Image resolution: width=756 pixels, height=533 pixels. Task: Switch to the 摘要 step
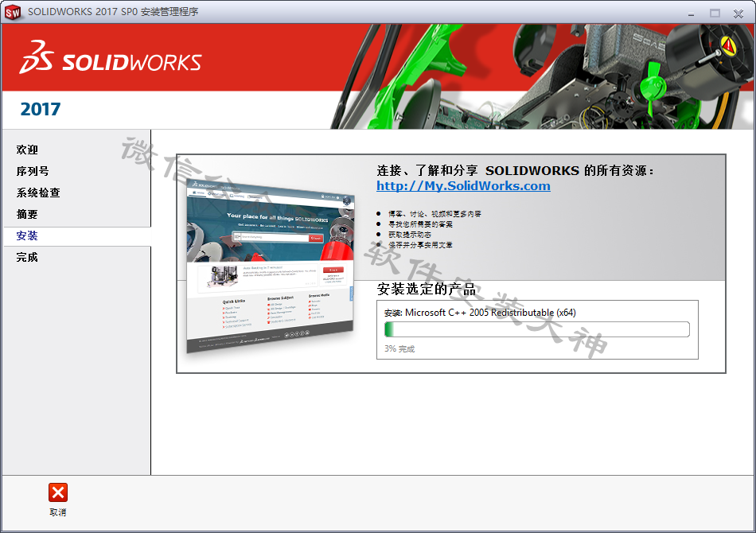[x=27, y=214]
